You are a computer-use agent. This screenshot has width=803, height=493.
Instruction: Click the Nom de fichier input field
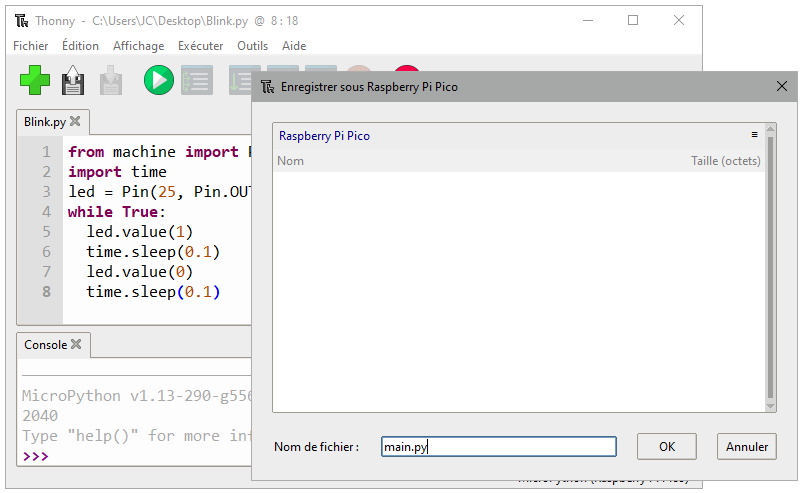499,447
